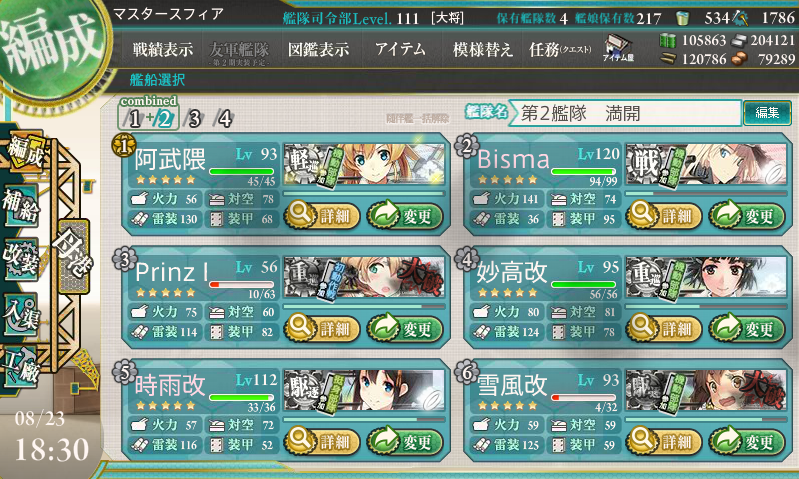
Task: Open 任務 quest menu
Action: [x=560, y=49]
